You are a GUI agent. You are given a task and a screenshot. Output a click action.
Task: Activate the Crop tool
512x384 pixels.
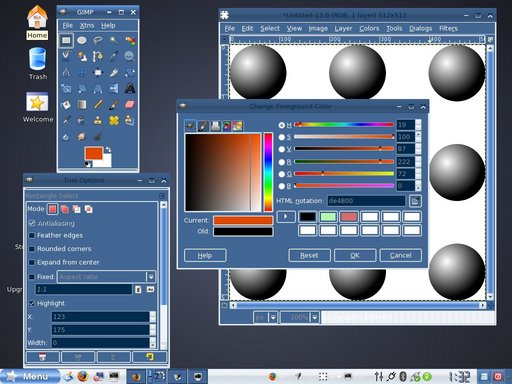[x=114, y=72]
